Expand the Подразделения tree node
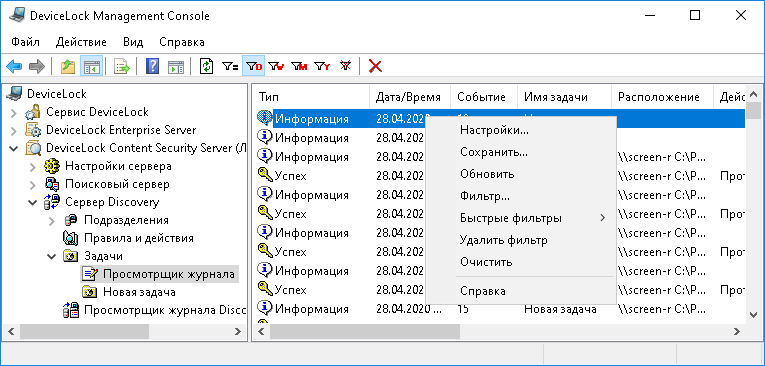This screenshot has height=366, width=765. click(52, 221)
